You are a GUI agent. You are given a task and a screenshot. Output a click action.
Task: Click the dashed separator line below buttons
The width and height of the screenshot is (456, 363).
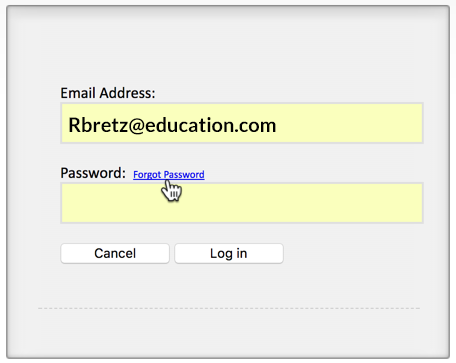point(229,308)
